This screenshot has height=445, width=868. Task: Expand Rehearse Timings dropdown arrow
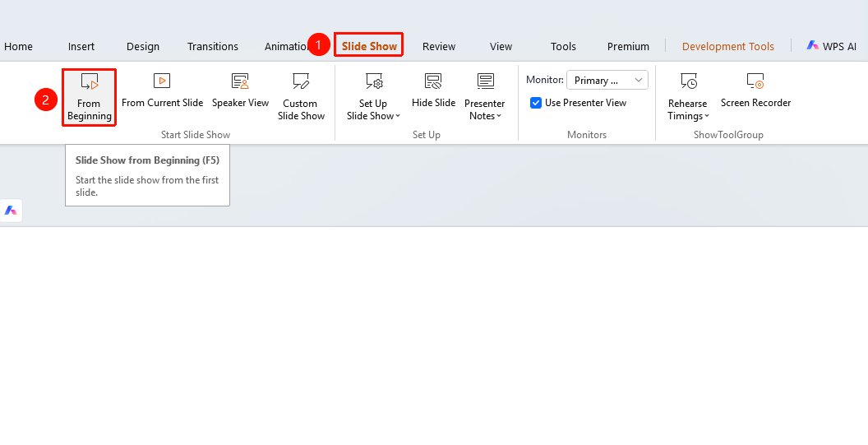coord(707,116)
